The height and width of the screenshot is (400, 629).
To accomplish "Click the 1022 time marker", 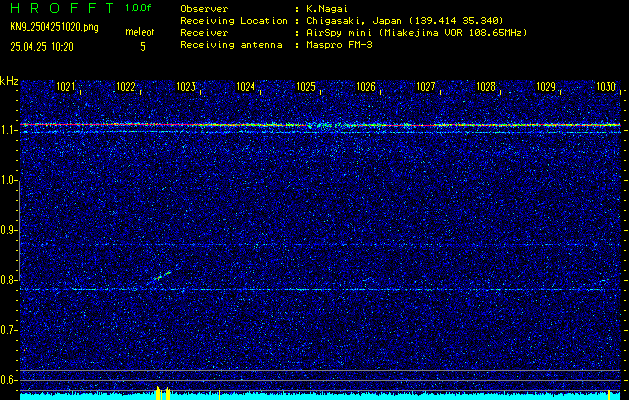I will coord(126,87).
